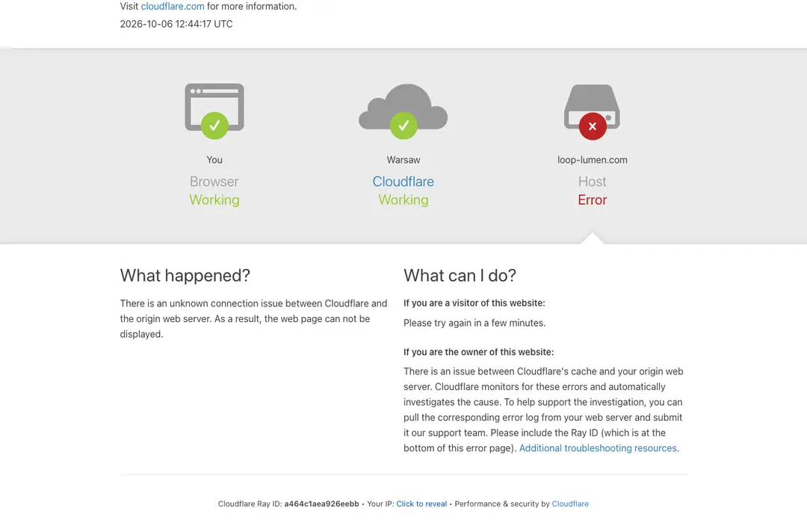Click the loop-lumen.com host name
Viewport: 807px width, 532px height.
click(592, 160)
